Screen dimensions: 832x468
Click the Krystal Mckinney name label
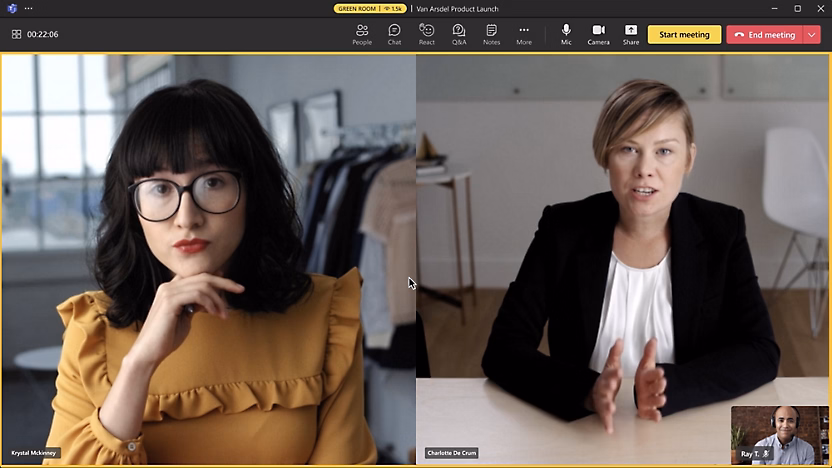pos(33,453)
